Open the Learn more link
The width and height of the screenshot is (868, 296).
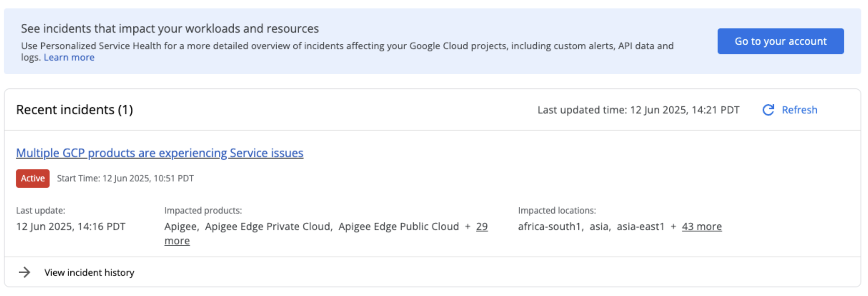coord(69,57)
